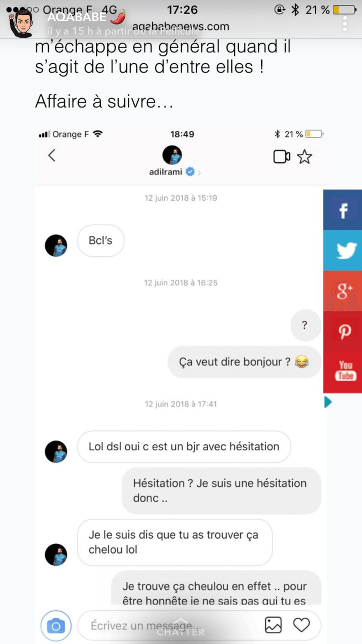Start a video call with adilrami
The image size is (362, 644).
pyautogui.click(x=282, y=156)
